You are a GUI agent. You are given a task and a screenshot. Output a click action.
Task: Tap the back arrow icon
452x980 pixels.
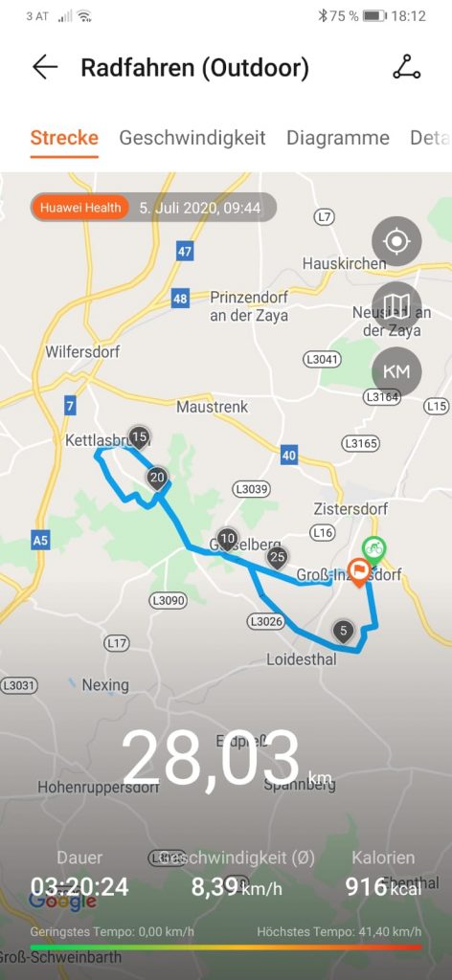(x=45, y=67)
